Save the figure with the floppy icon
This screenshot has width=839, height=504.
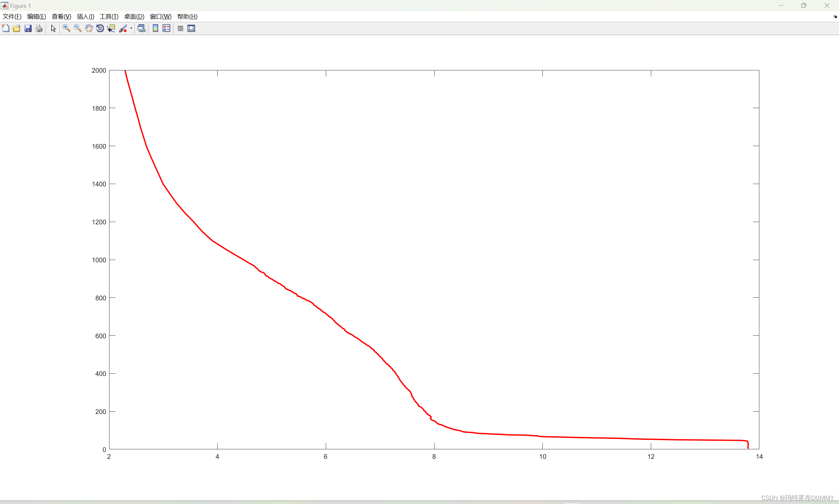pos(28,28)
